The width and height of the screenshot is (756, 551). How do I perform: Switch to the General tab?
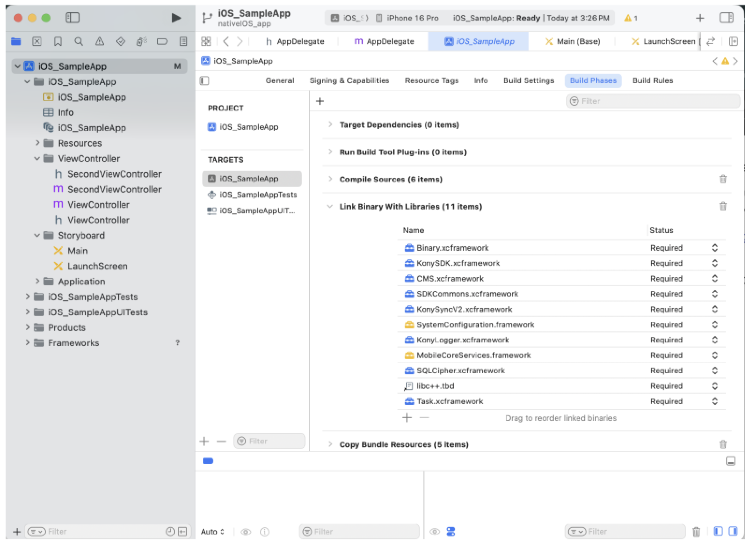pos(280,80)
